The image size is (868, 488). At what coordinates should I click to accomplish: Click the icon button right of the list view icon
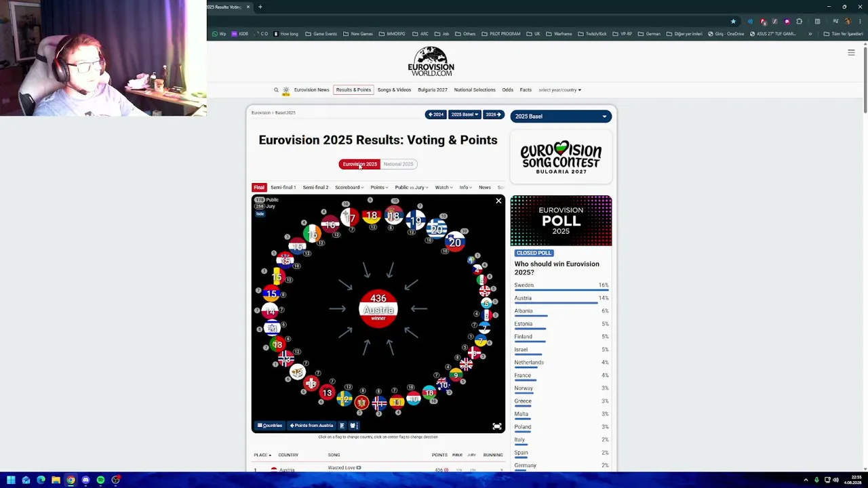click(x=353, y=426)
